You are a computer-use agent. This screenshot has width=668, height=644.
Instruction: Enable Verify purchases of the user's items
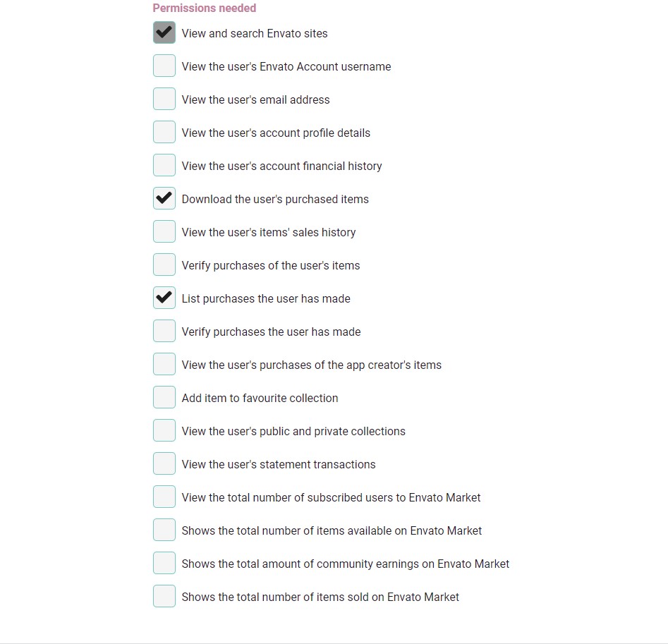(x=164, y=265)
